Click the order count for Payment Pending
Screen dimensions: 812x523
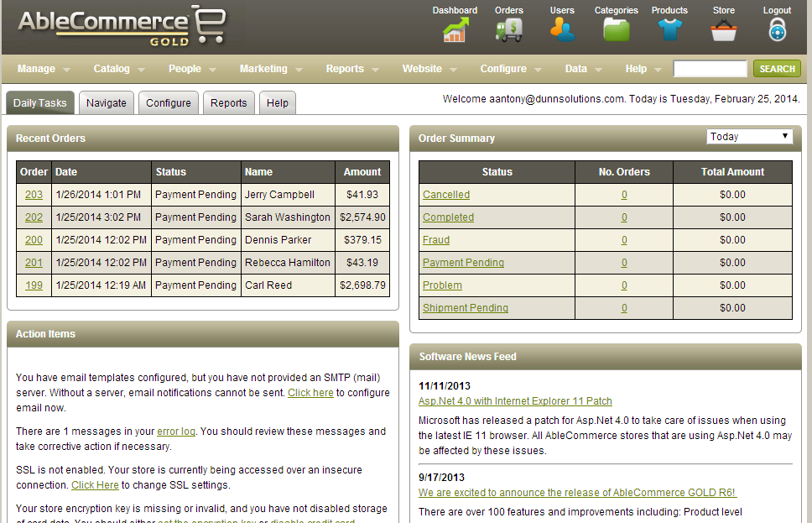(x=624, y=263)
